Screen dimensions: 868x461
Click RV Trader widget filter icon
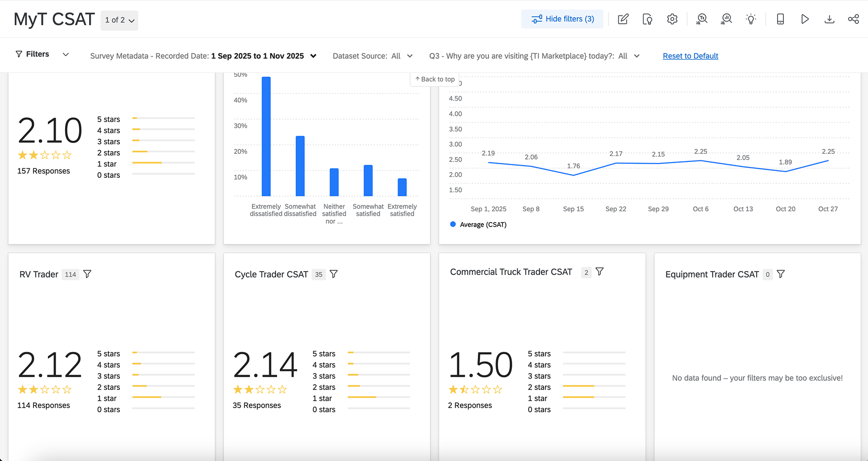point(87,274)
